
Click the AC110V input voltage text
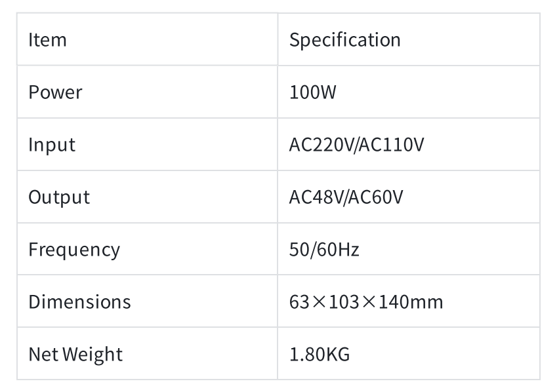[392, 145]
